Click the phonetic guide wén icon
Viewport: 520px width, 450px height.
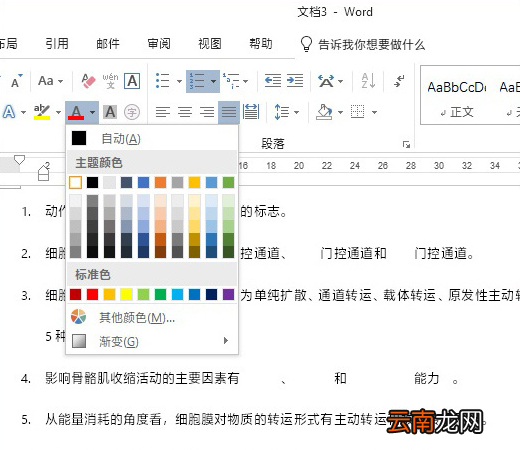(x=110, y=81)
